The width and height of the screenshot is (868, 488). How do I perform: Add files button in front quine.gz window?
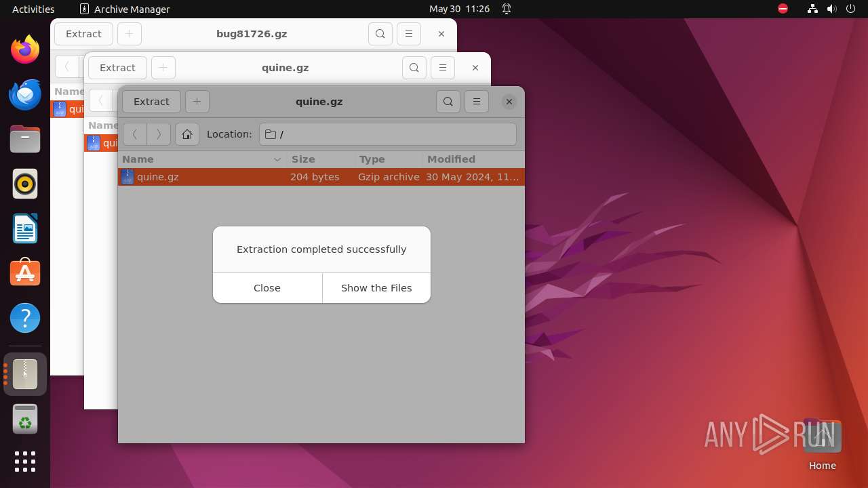[197, 102]
